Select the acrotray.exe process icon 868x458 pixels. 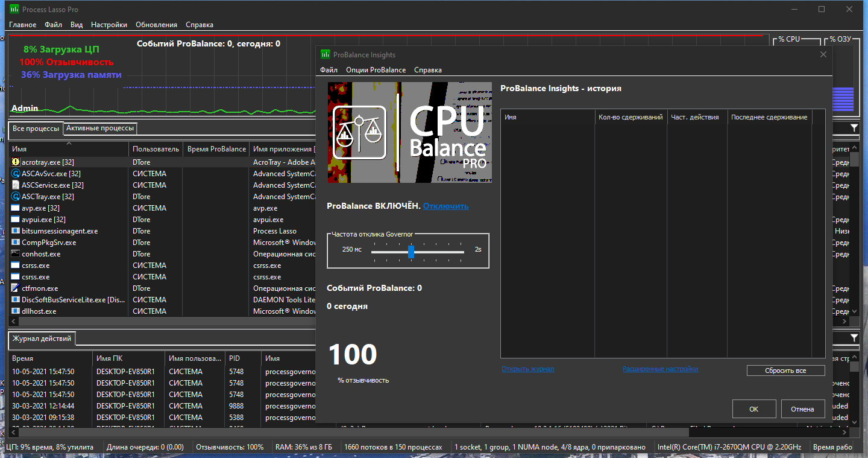click(16, 162)
